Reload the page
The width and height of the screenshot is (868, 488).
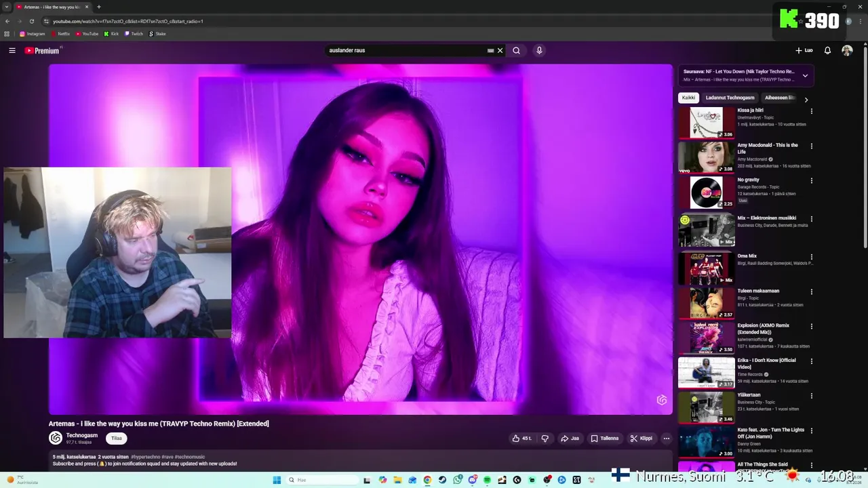point(32,21)
